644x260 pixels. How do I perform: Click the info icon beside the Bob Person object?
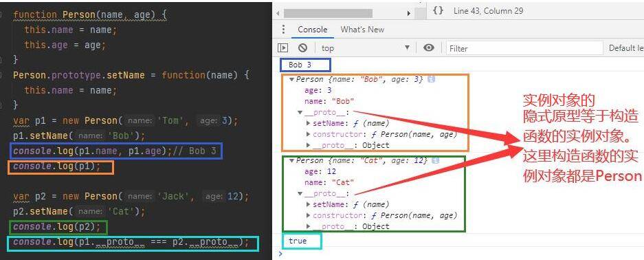point(431,79)
